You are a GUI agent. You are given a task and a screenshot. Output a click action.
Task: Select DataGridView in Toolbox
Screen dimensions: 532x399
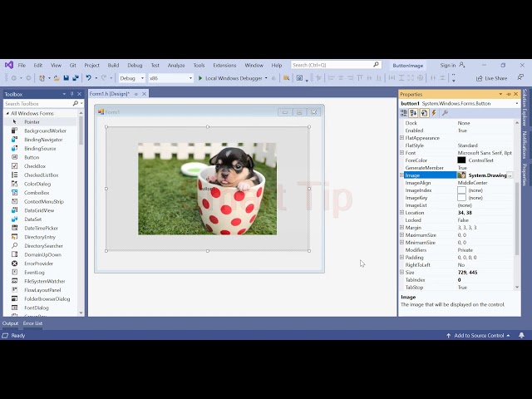click(x=41, y=210)
